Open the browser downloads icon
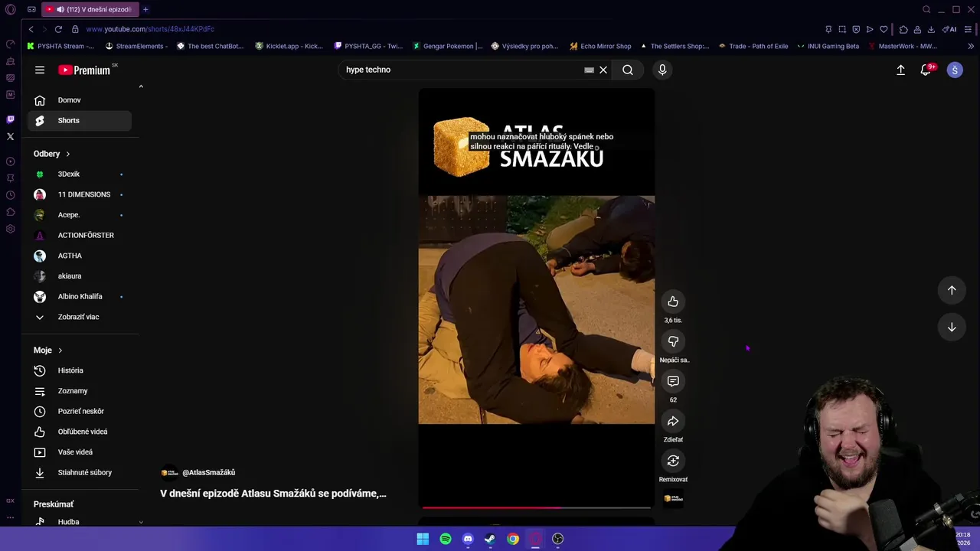Screen dimensions: 980x551 click(931, 29)
